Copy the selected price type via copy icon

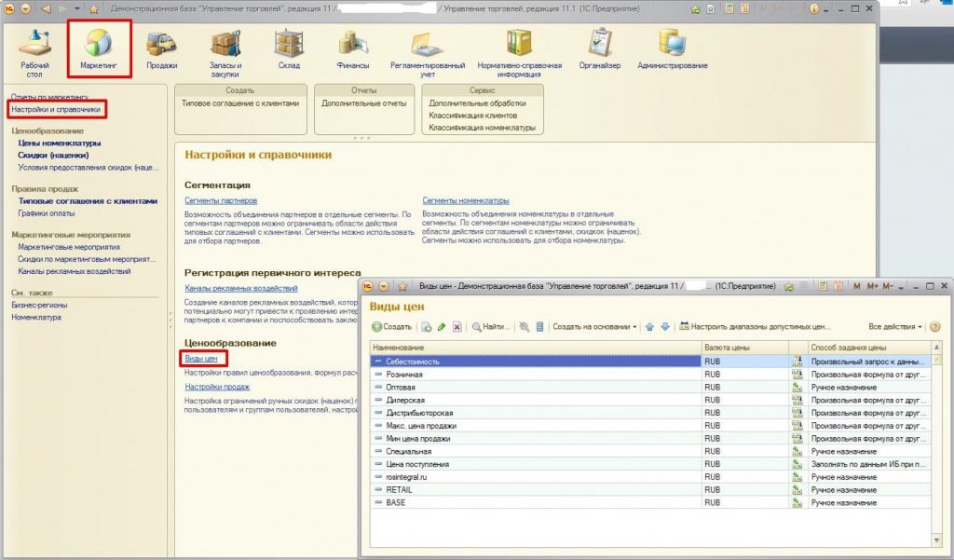[426, 327]
